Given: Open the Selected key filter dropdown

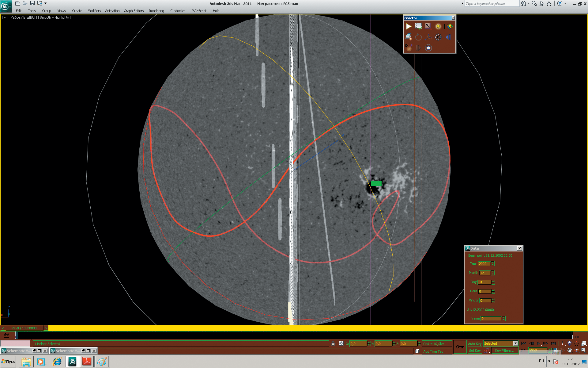Looking at the screenshot, I should 515,343.
